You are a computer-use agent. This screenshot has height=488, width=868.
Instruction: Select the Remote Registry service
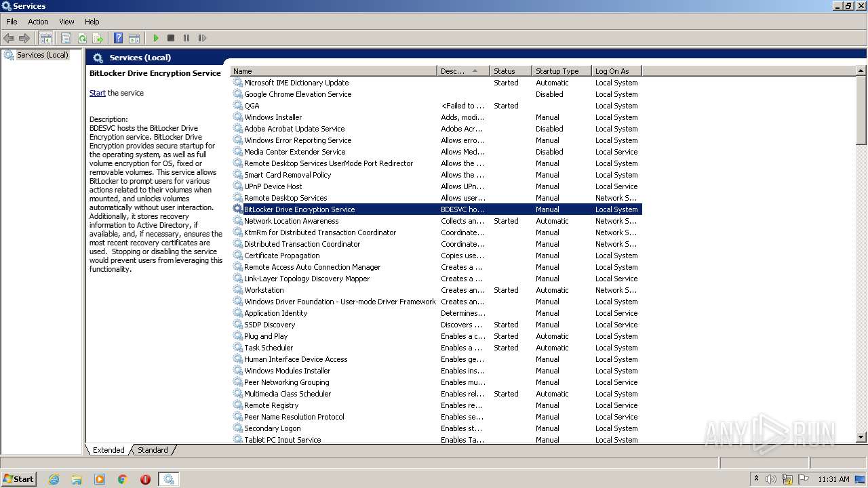coord(436,405)
